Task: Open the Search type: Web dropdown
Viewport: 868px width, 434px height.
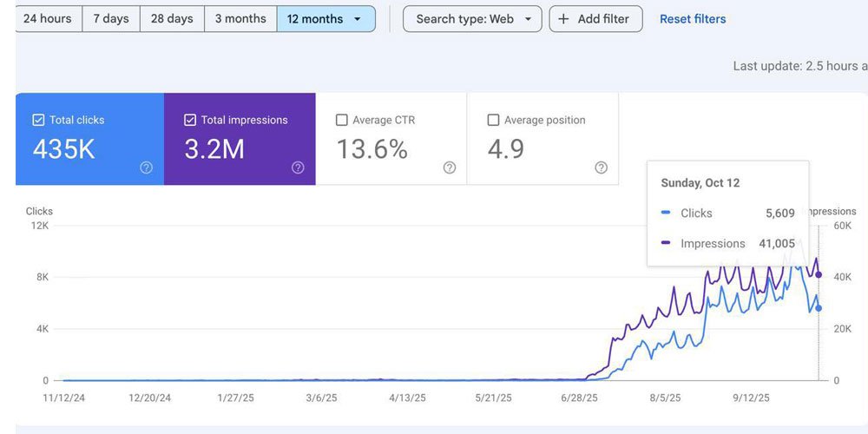Action: (x=472, y=19)
